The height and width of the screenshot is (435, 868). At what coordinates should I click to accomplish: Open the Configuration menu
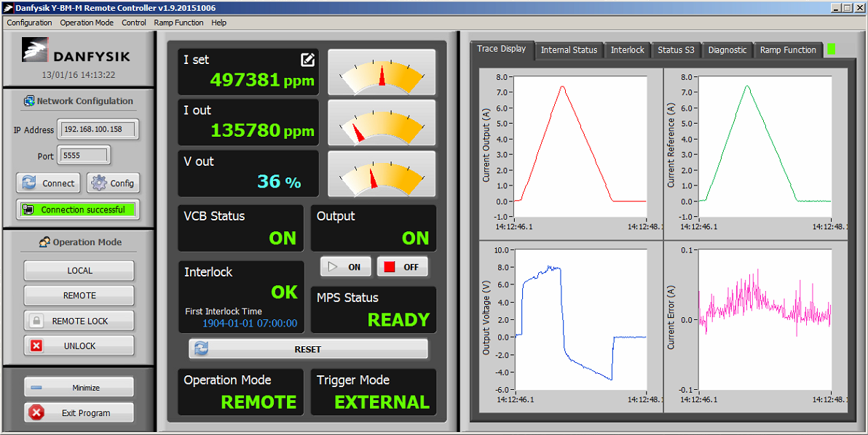29,23
